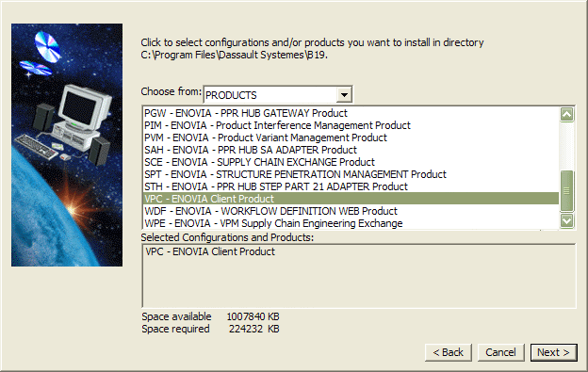Select PVM - Product Variant Management Product
This screenshot has height=372, width=588.
coord(351,137)
